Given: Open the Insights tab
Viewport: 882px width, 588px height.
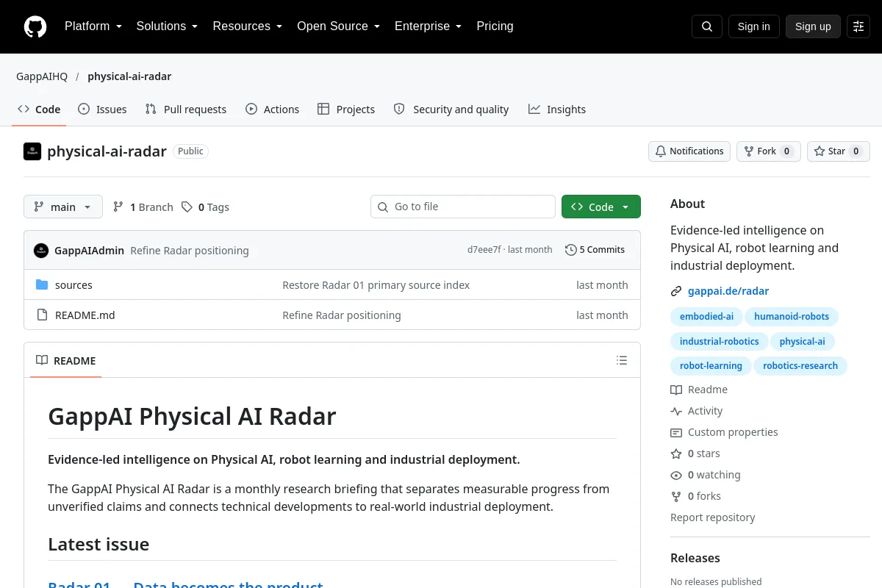Looking at the screenshot, I should tap(557, 110).
